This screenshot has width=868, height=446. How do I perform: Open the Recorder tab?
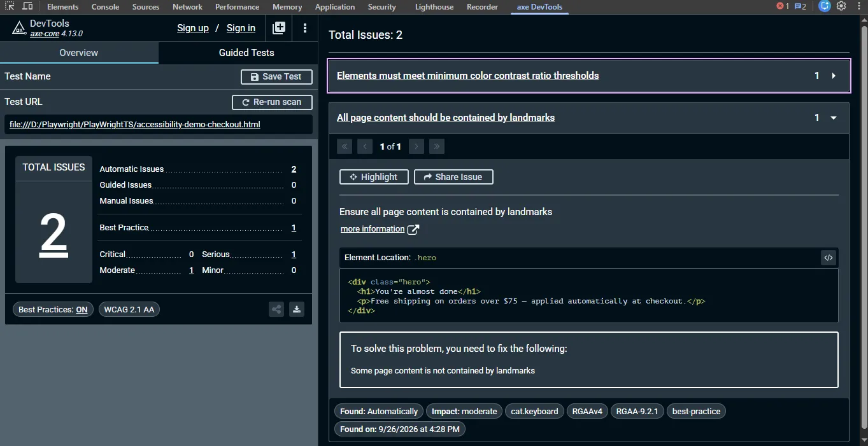482,6
